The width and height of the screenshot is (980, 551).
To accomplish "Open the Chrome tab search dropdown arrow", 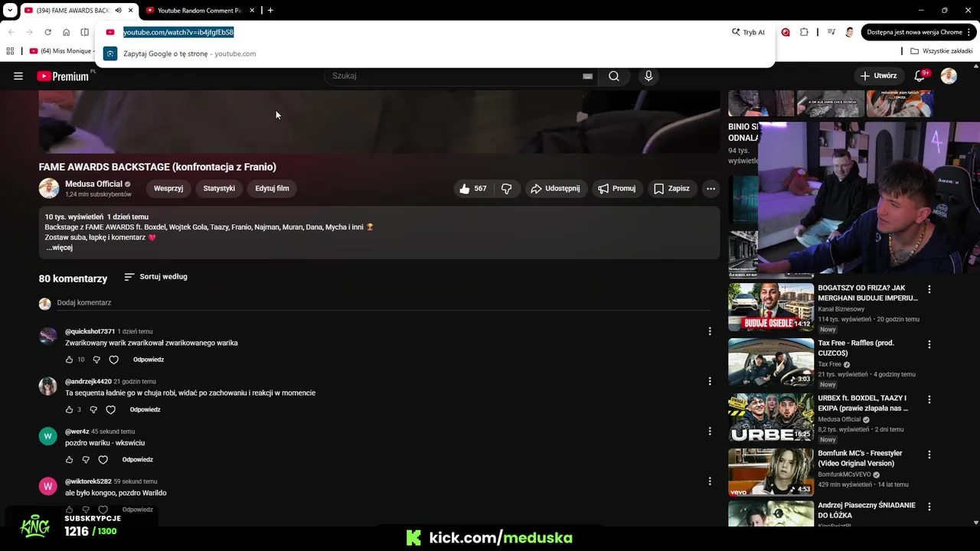I will [x=10, y=10].
